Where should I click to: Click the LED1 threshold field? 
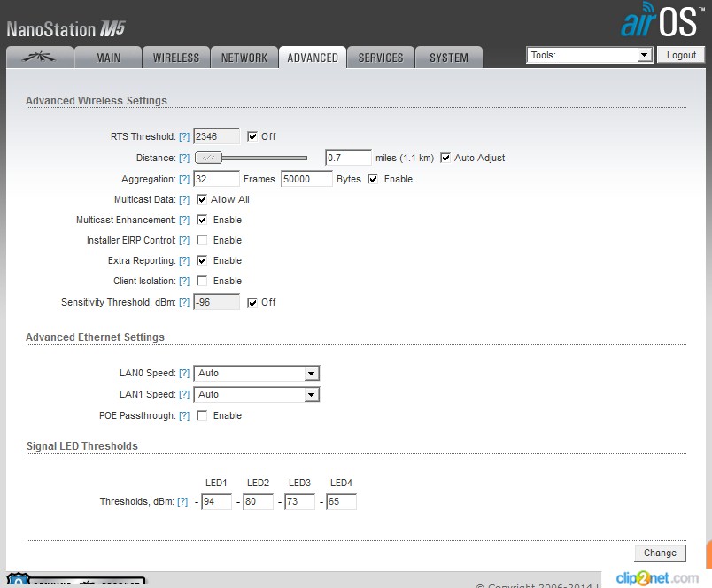[x=217, y=502]
